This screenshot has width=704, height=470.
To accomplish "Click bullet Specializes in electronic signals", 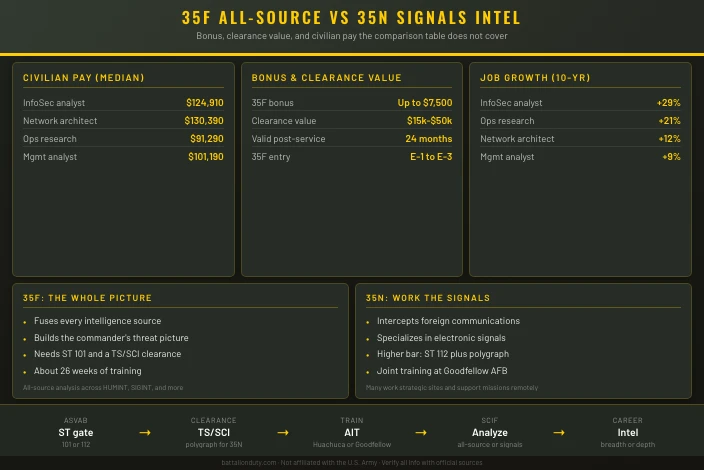I will coord(441,338).
